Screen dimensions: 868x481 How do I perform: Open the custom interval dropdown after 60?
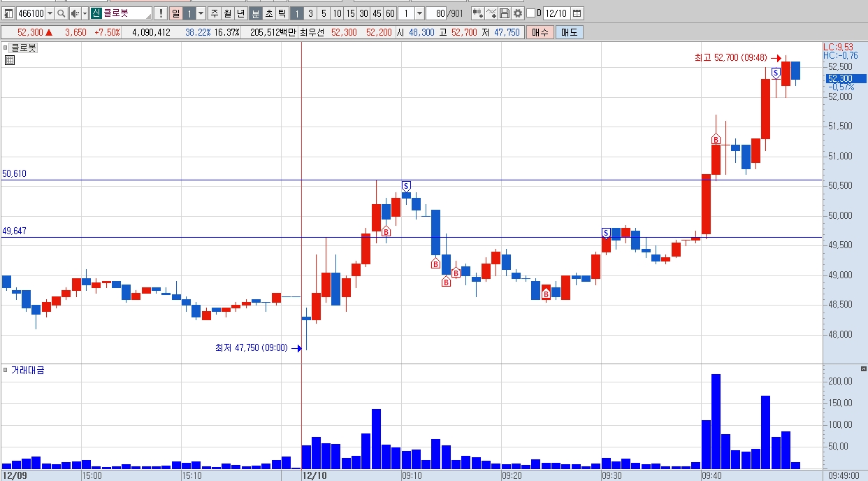click(419, 13)
